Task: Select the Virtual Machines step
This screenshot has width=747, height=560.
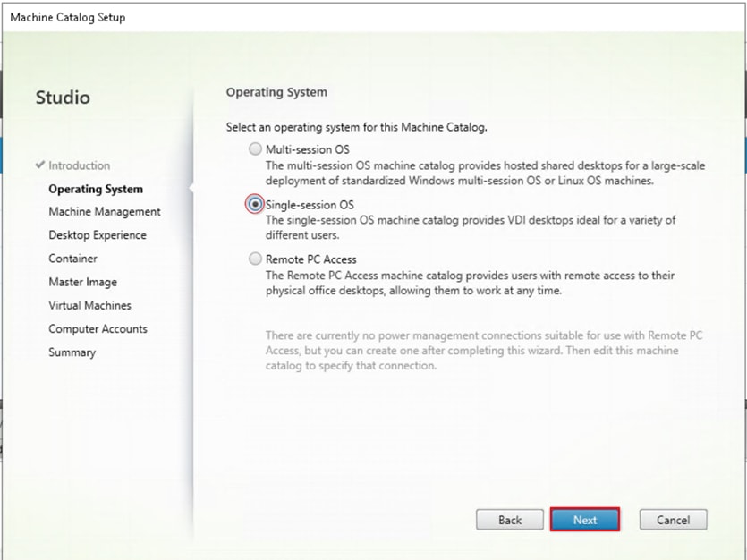Action: point(89,305)
